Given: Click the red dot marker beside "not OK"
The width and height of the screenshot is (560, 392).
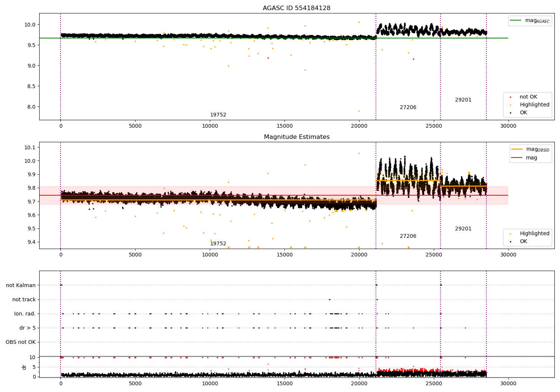Looking at the screenshot, I should coord(510,97).
